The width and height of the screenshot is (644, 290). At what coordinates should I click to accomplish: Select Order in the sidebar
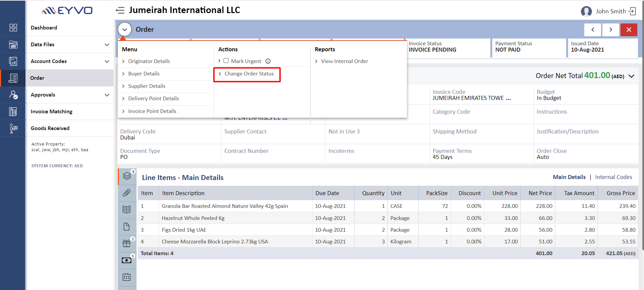coord(37,78)
